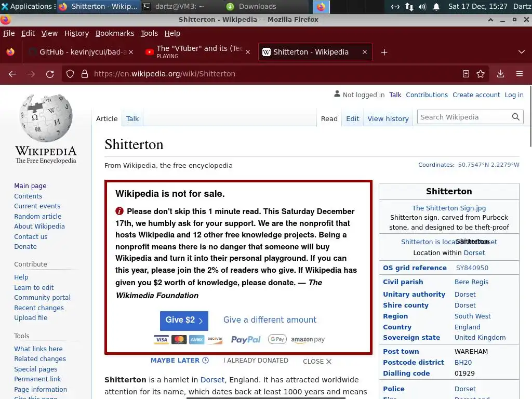Viewport: 532px width, 399px height.
Task: Click the OS grid reference SY840950 link
Action: (472, 268)
